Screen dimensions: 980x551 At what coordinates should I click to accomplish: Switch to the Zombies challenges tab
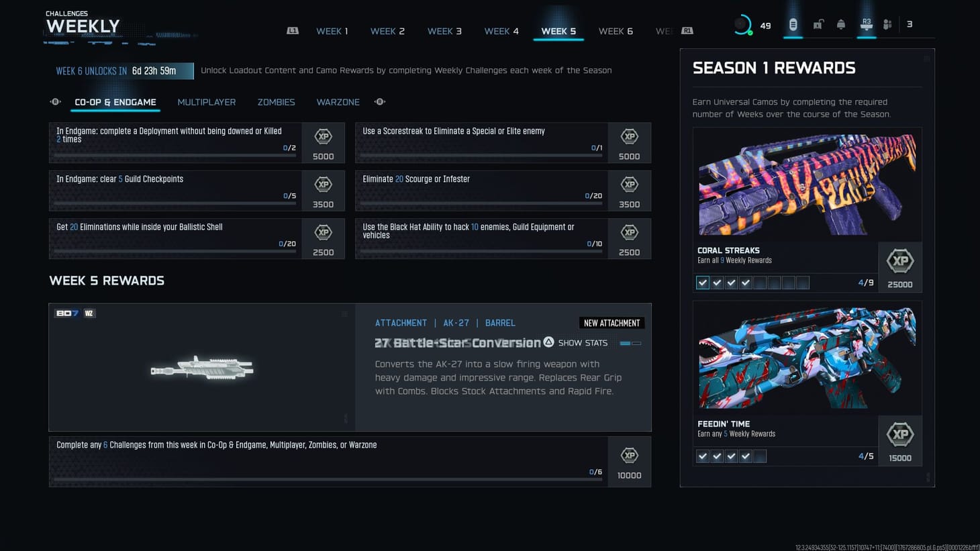276,102
